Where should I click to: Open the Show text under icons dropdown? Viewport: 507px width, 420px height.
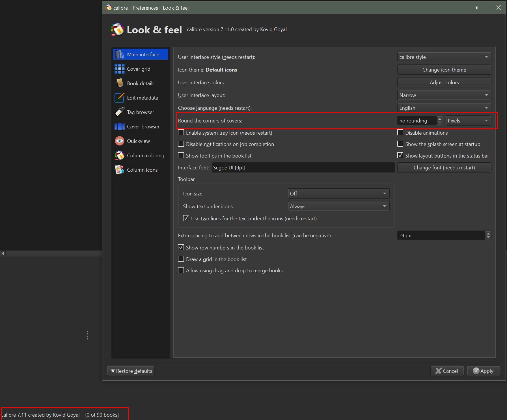(338, 206)
